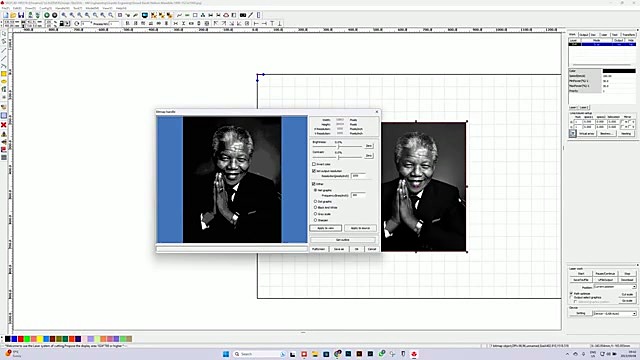Open the Device port dropdown
This screenshot has width=640, height=360.
click(x=615, y=313)
